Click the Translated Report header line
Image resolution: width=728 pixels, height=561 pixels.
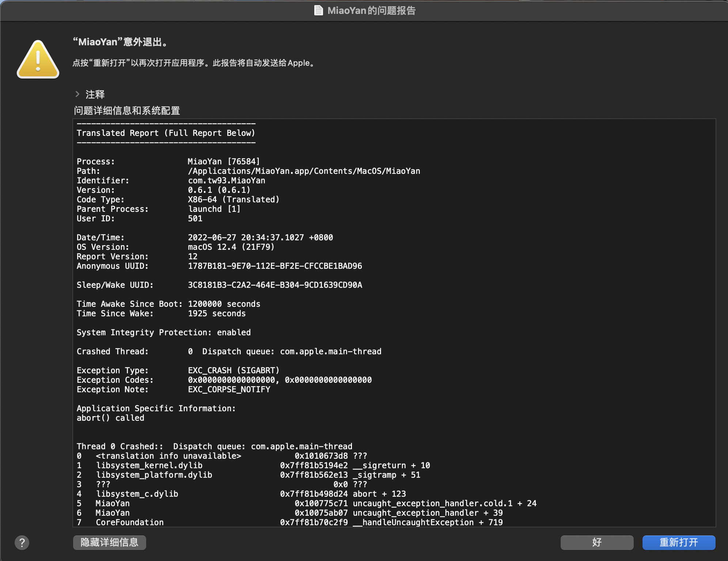coord(166,133)
